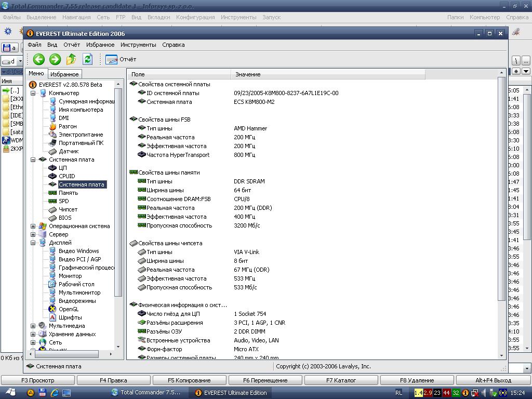Select the Видеорежимы tree item
This screenshot has height=399, width=532.
point(77,301)
